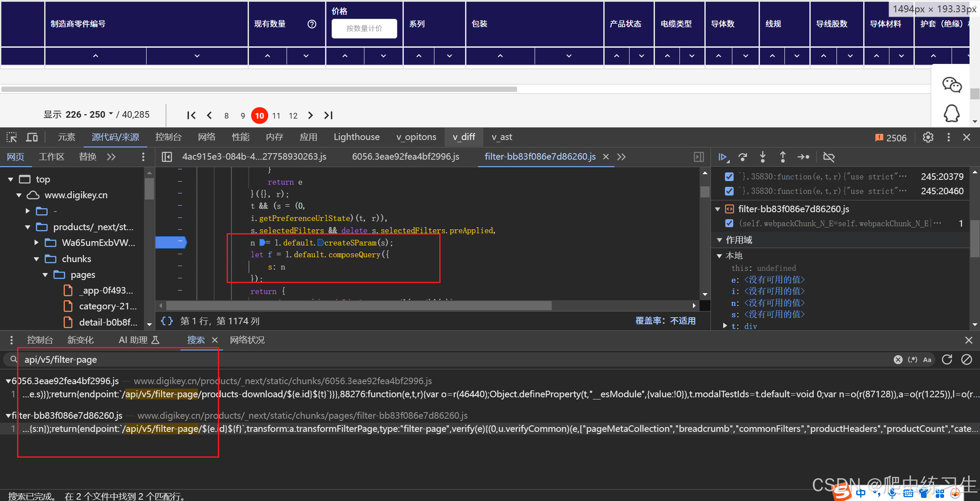The image size is (980, 501).
Task: Collapse the www.digikey.cn tree node
Action: pos(19,195)
